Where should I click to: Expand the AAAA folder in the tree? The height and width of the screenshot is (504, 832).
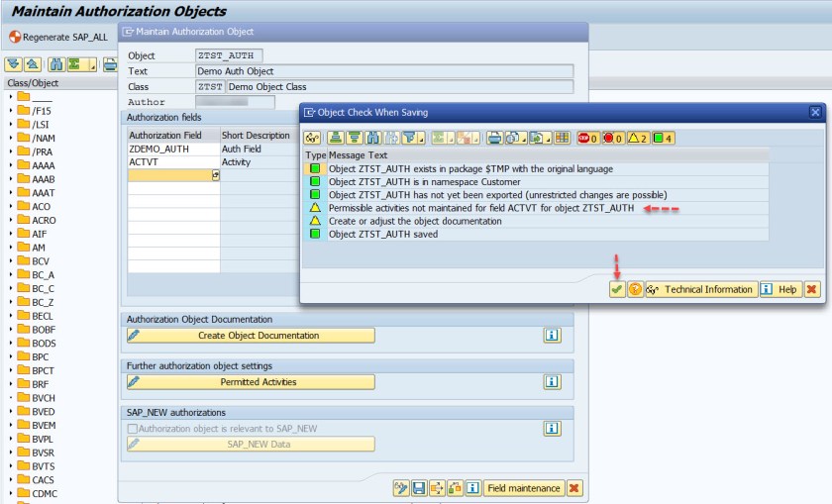tap(11, 165)
